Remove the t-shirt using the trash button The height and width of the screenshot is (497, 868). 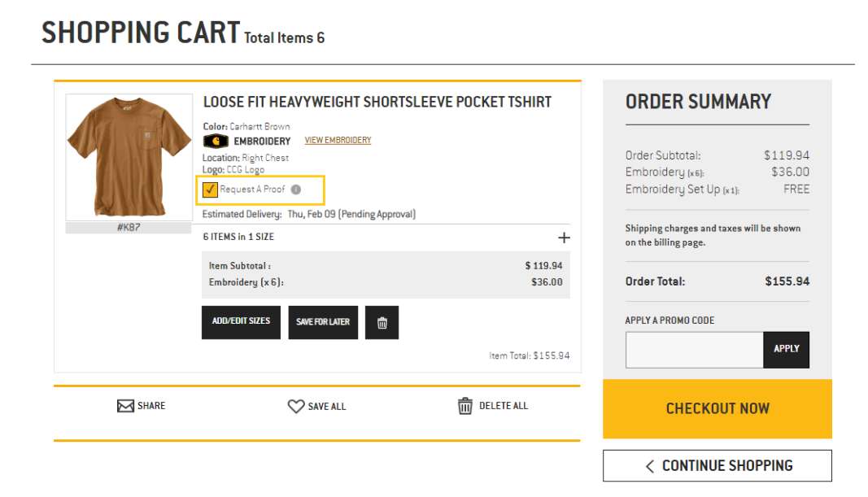click(382, 323)
